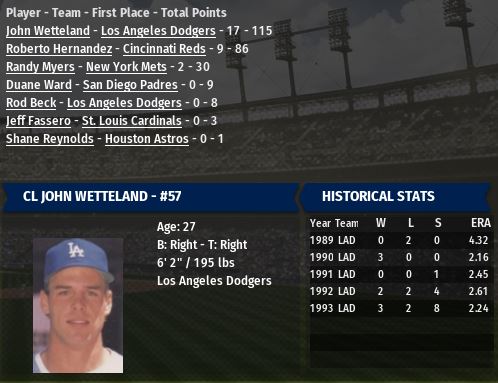Open Randy Myers player link
498x383 pixels.
coord(40,67)
